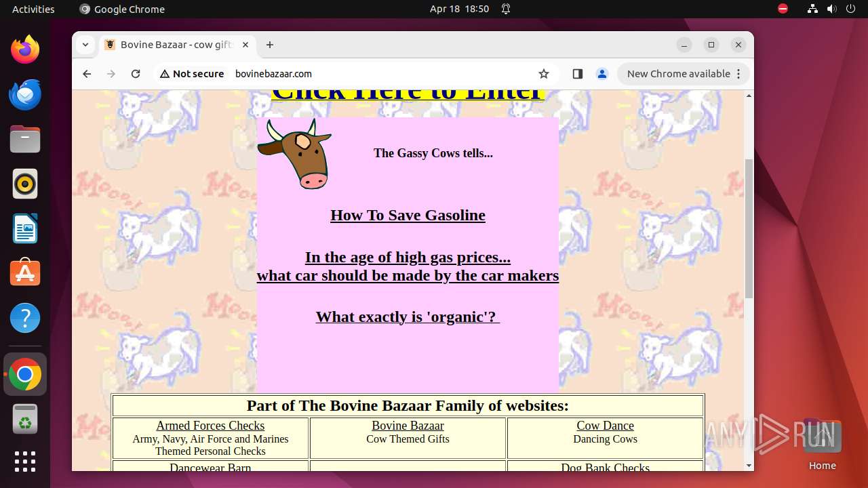Click Chrome's forward arrow button
The image size is (868, 488).
[x=111, y=74]
